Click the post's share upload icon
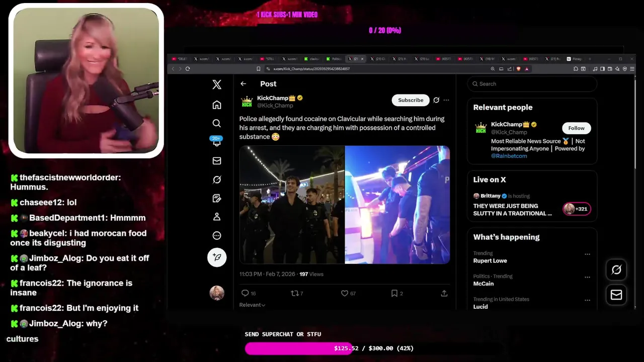Screen dimensions: 644x362 tap(444, 293)
